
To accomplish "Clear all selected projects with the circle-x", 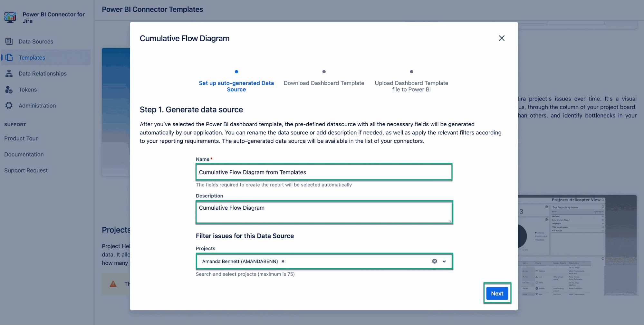I will tap(434, 261).
